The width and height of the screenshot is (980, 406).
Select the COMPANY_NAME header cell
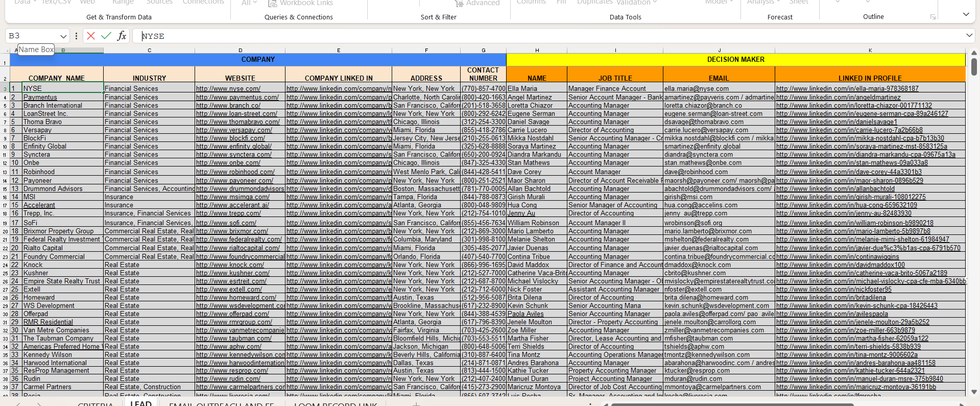(x=57, y=74)
